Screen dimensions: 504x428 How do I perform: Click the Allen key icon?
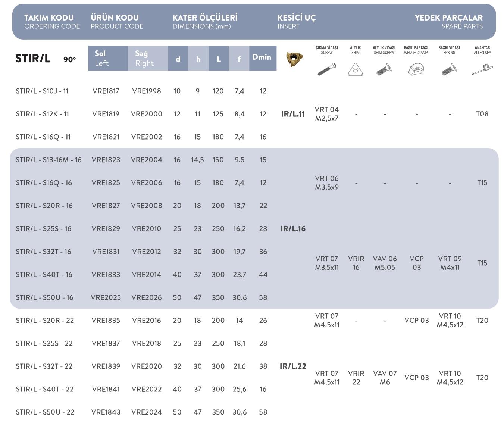(482, 69)
